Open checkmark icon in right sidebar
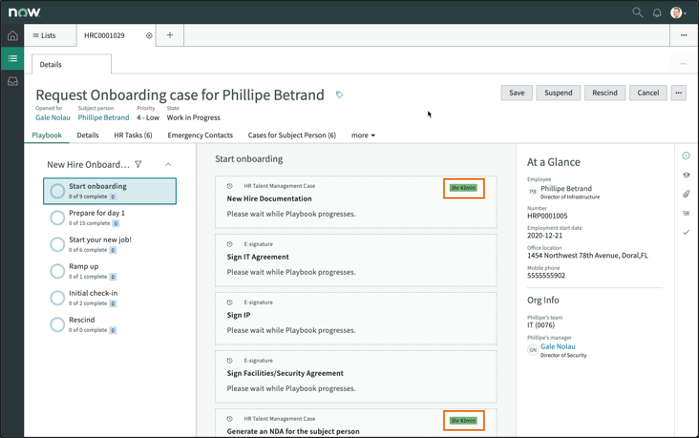 tap(686, 232)
